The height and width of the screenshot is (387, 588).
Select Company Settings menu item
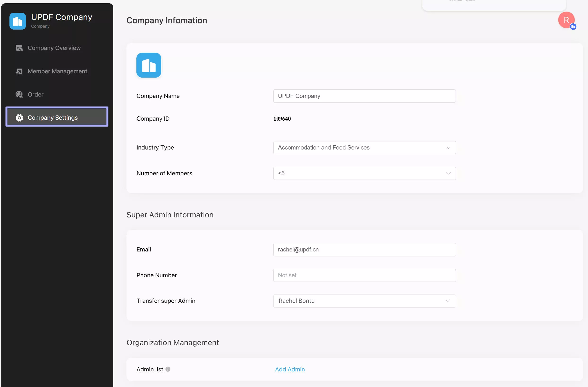(x=57, y=117)
